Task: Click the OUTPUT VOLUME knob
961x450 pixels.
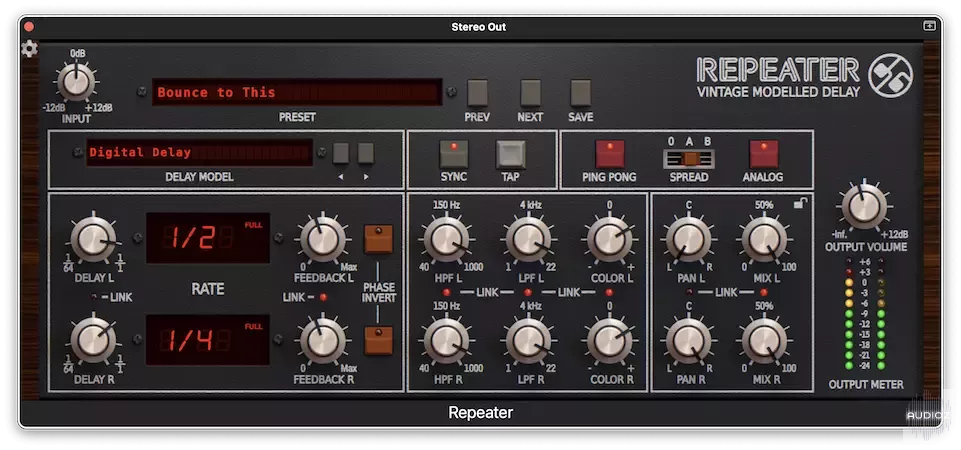Action: coord(864,206)
